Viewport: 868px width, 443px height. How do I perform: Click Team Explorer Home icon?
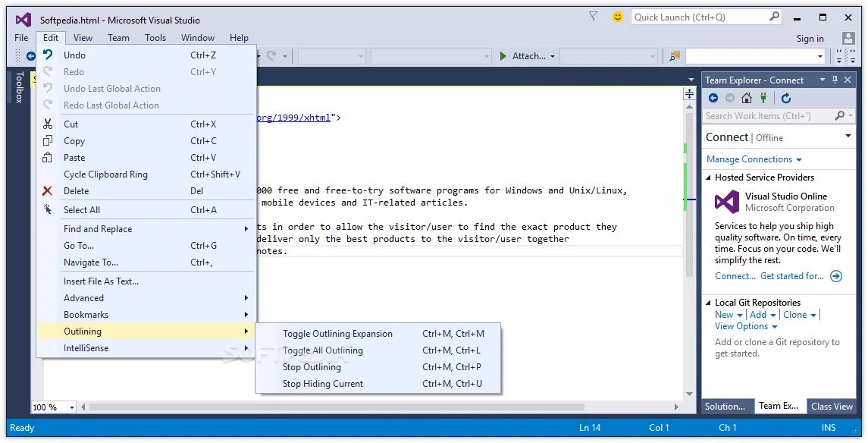pyautogui.click(x=747, y=98)
